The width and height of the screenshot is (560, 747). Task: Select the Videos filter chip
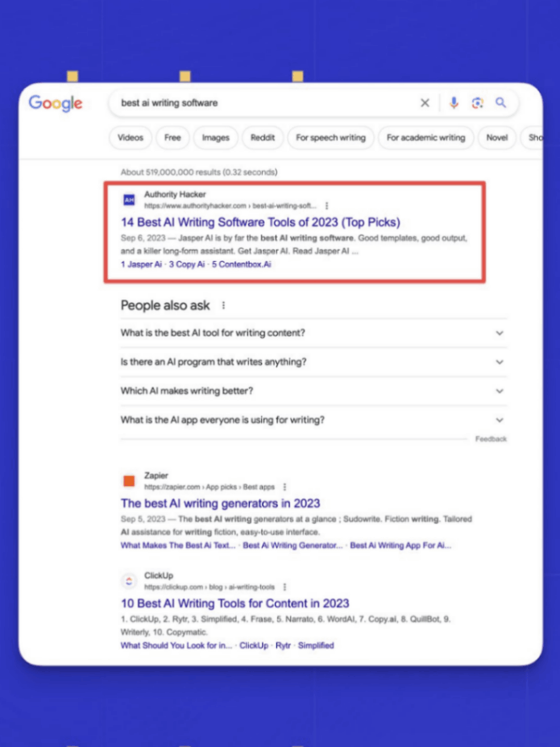[130, 138]
